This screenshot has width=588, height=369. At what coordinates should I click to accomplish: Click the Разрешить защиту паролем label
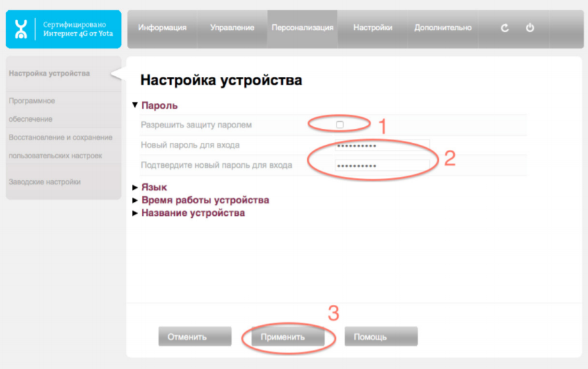coord(196,125)
